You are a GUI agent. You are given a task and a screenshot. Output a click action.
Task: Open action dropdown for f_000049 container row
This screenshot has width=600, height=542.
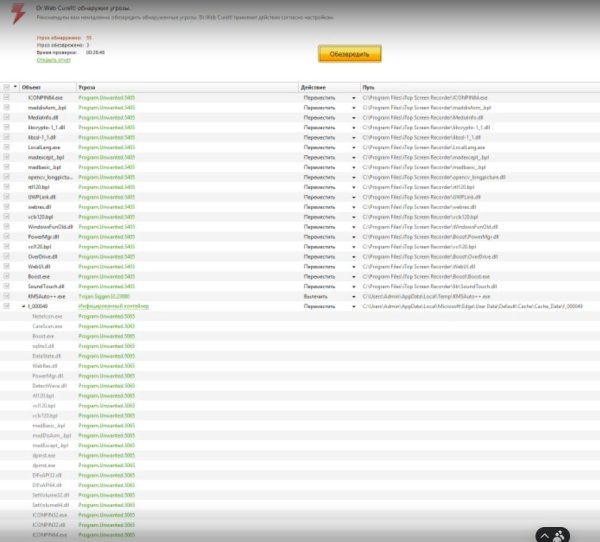click(354, 307)
